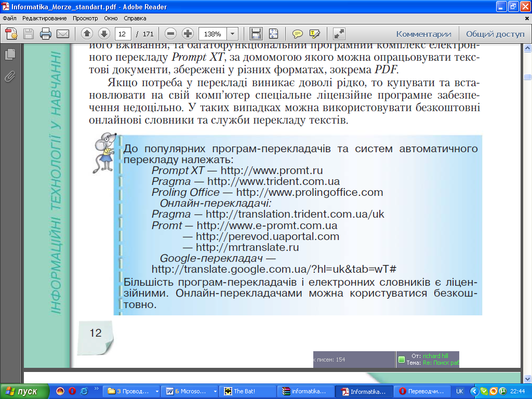Switch to read mode with expand icon

(x=339, y=34)
